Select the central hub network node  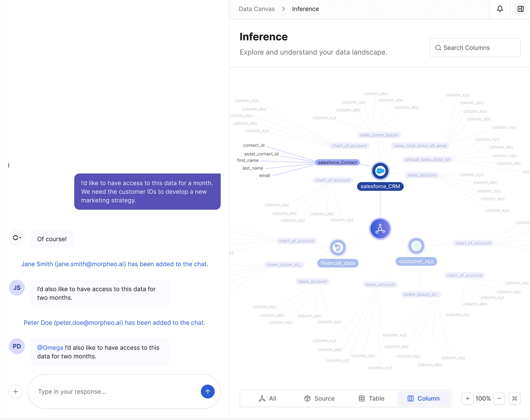(380, 229)
